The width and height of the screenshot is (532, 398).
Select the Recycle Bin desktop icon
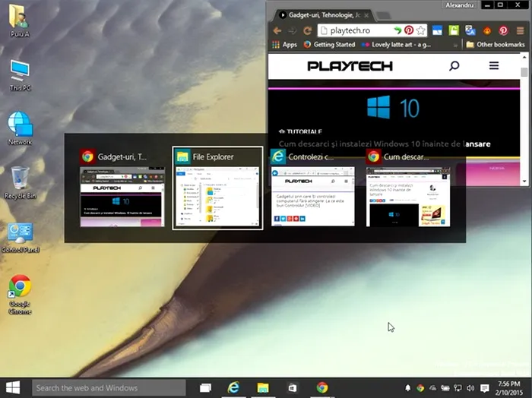pyautogui.click(x=20, y=182)
